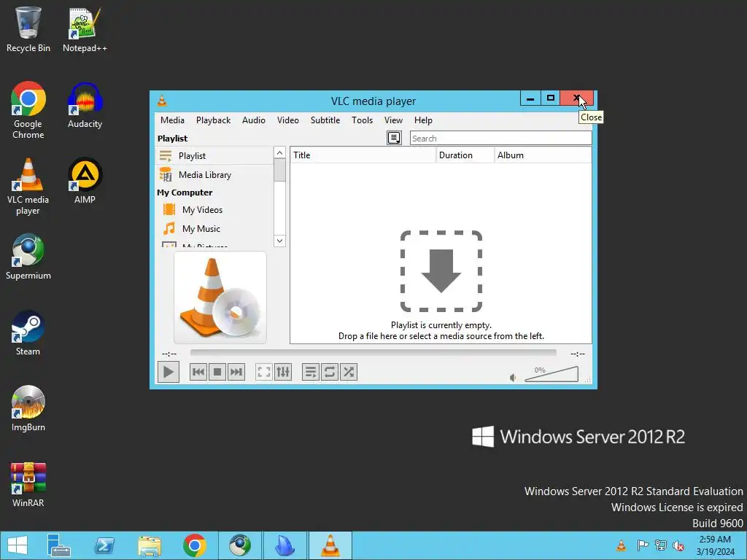The width and height of the screenshot is (747, 560).
Task: Click sidebar scrollbar up arrow
Action: [x=279, y=153]
